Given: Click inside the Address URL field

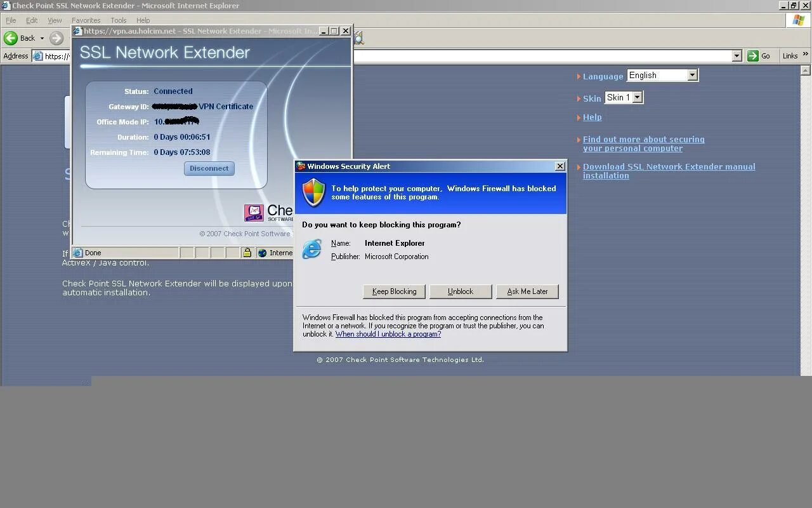Looking at the screenshot, I should (x=387, y=56).
